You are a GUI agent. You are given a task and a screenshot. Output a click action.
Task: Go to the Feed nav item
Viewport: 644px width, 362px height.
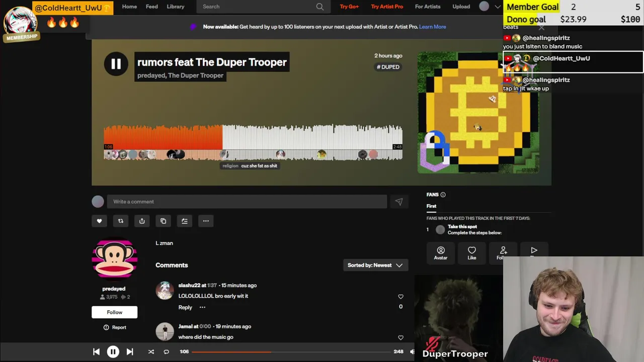tap(151, 7)
